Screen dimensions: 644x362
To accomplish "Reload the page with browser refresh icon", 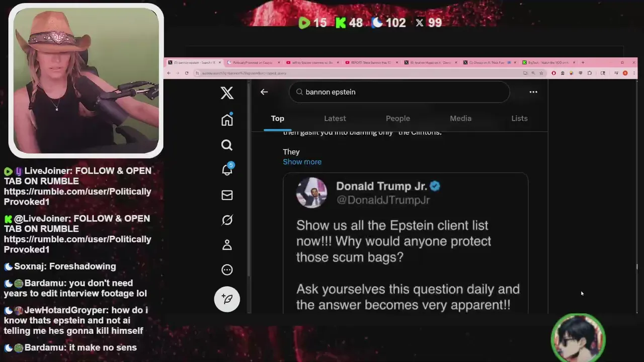I will [x=187, y=73].
